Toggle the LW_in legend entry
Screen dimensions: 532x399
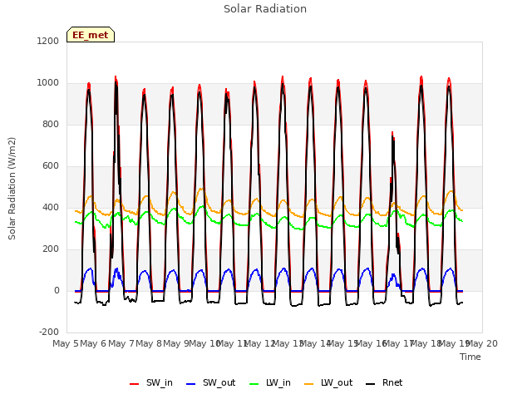270,383
